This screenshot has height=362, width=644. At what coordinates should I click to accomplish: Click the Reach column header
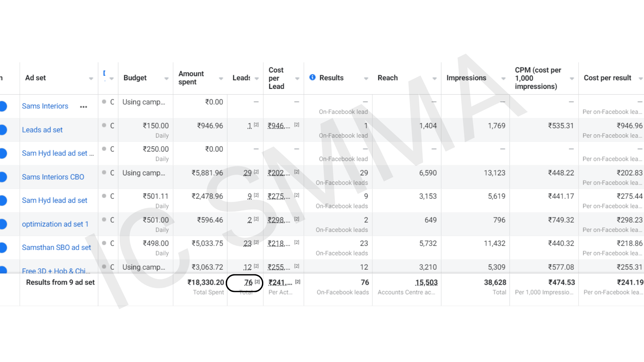point(387,78)
